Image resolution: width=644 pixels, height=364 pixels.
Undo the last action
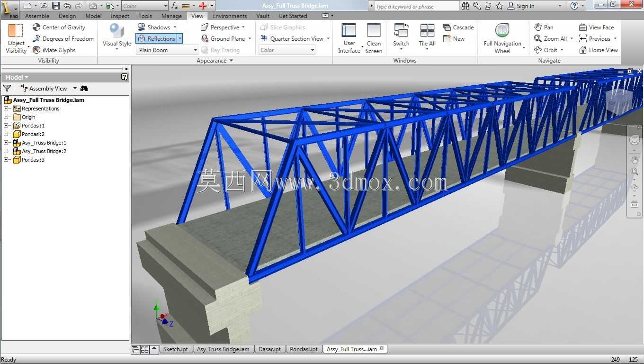[67, 6]
